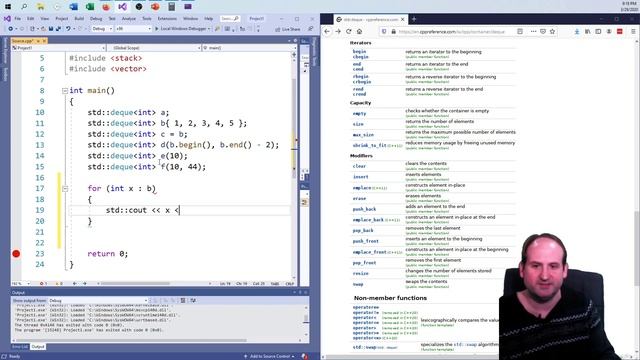Switch to the Error List tab
Viewport: 640px width, 360px height.
(20, 347)
